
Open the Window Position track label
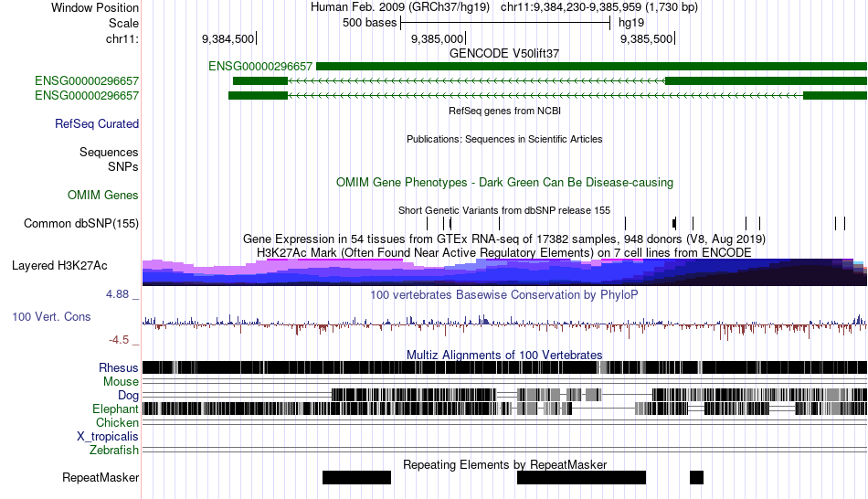95,7
